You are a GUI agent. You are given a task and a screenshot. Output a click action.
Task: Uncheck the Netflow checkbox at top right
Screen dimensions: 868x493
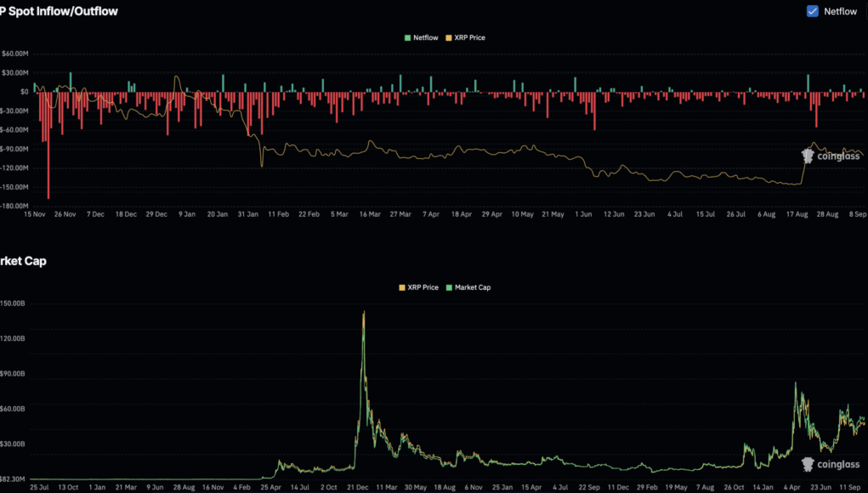pyautogui.click(x=812, y=11)
